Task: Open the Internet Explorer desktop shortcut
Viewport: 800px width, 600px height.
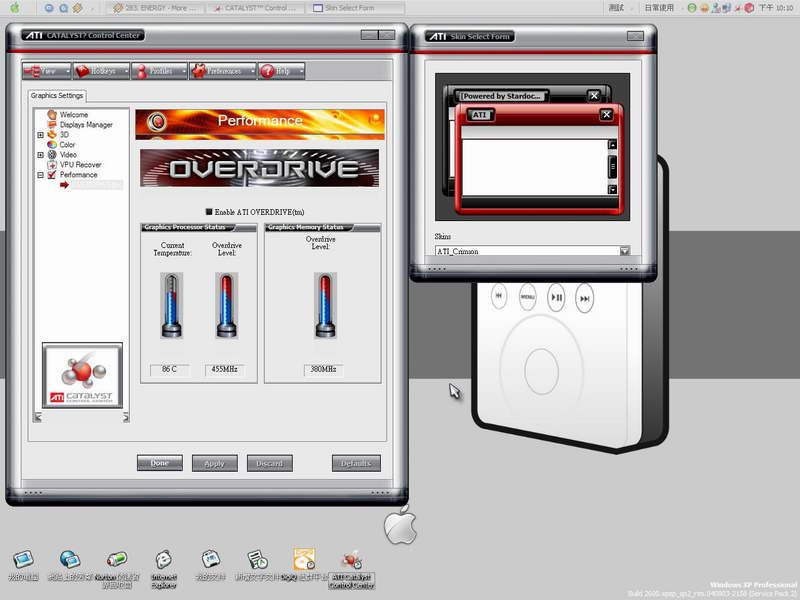Action: (x=164, y=569)
